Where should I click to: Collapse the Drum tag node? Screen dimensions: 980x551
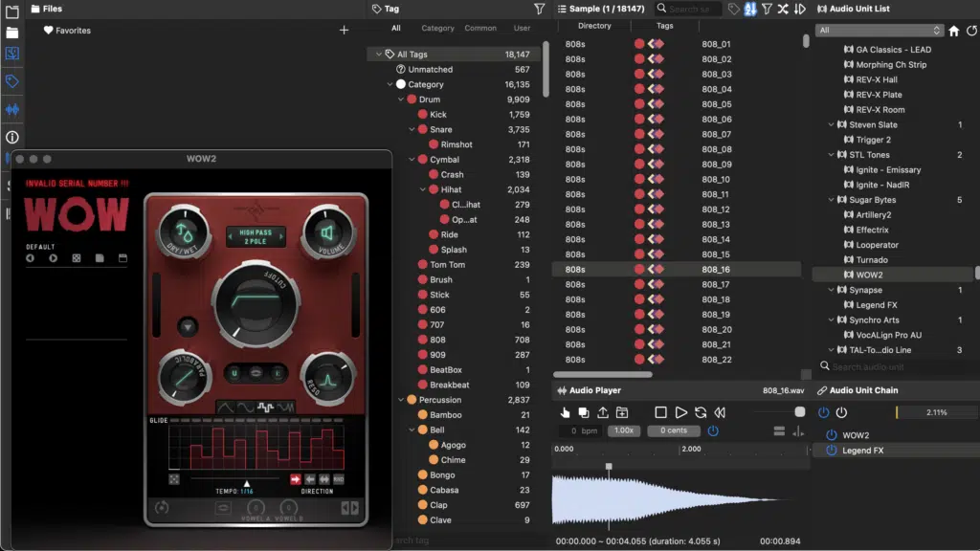[x=401, y=99]
